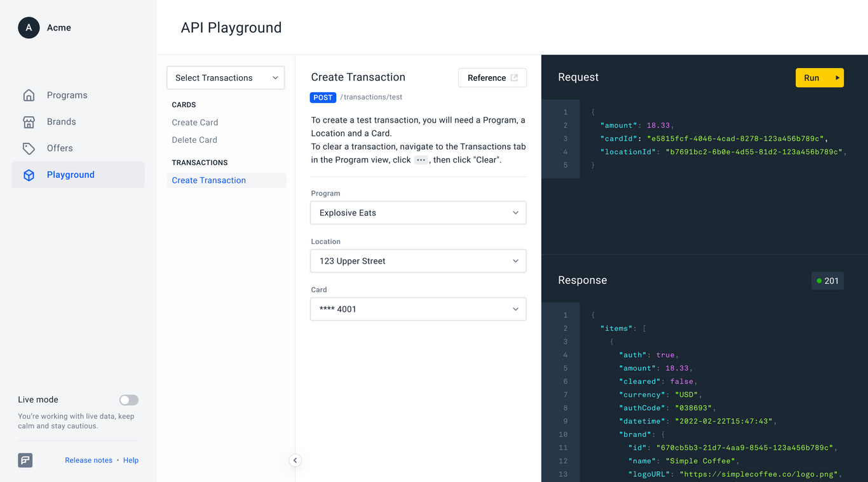Open the Card dropdown showing **** 4001
868x482 pixels.
tap(417, 309)
